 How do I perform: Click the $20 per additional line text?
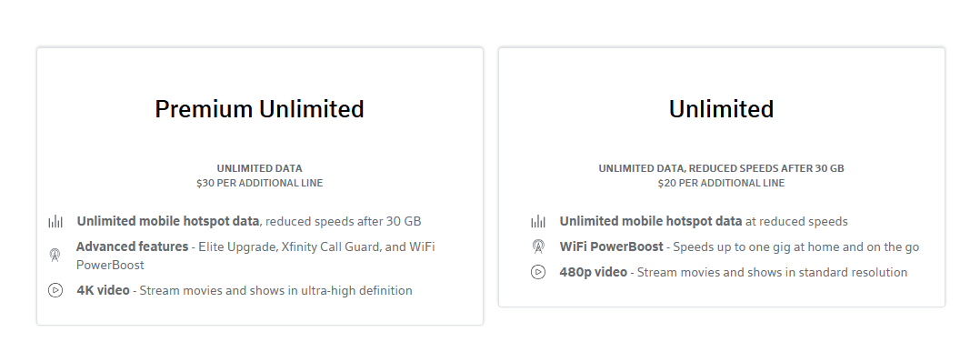(x=721, y=183)
